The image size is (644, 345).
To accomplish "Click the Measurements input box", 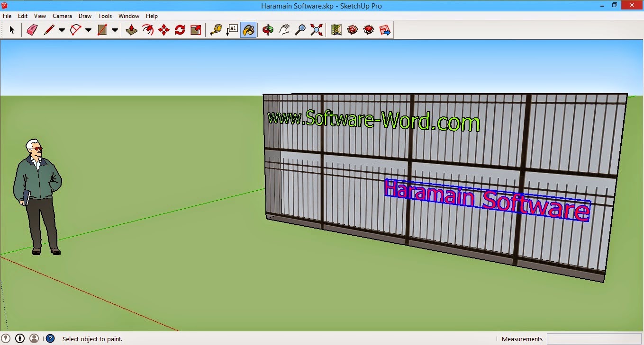I will [x=594, y=339].
